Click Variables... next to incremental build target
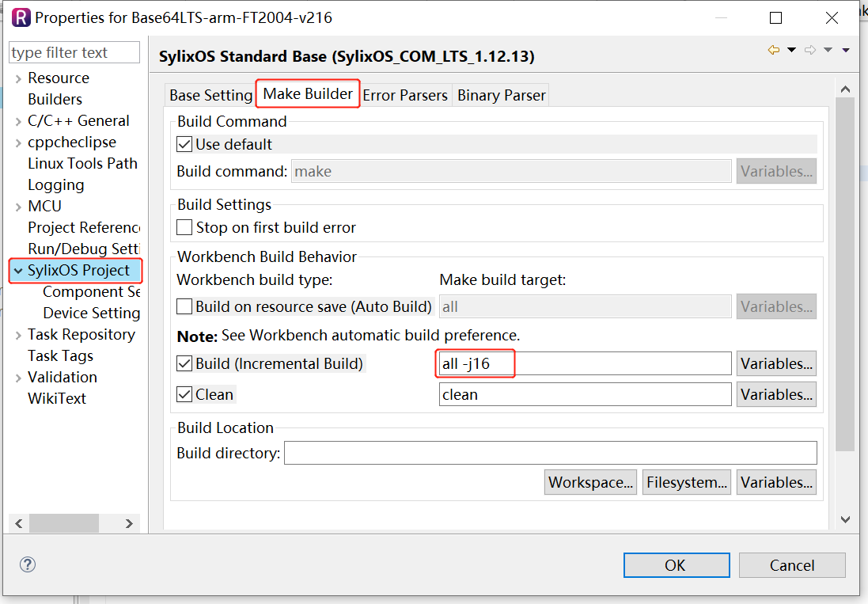The width and height of the screenshot is (868, 604). (776, 363)
